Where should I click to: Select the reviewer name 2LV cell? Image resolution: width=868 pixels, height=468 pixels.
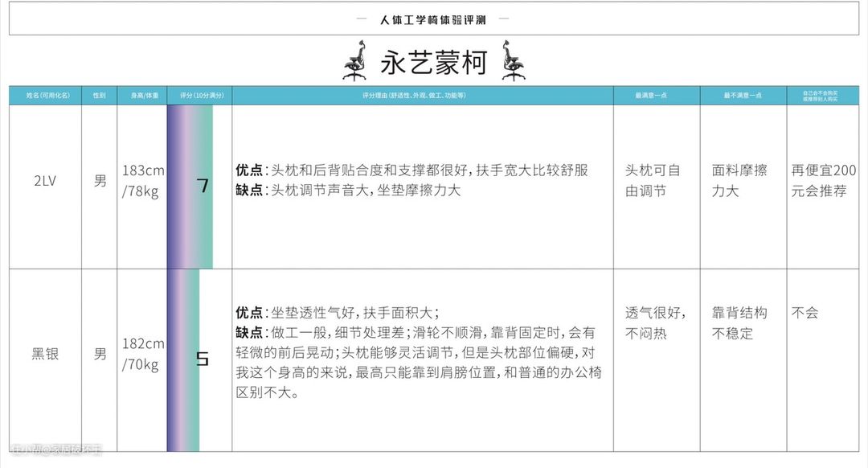click(x=45, y=182)
